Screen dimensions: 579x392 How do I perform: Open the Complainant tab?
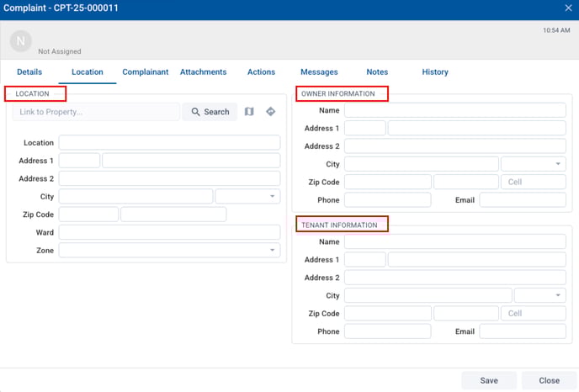tap(146, 72)
